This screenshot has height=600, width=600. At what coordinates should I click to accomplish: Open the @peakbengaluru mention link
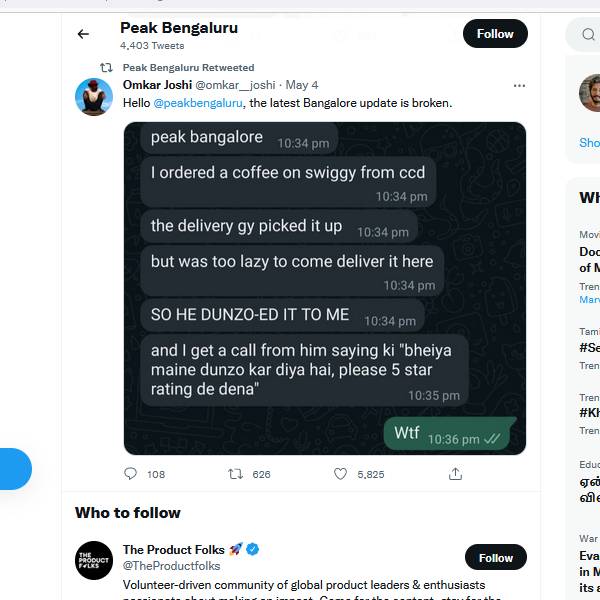point(198,103)
